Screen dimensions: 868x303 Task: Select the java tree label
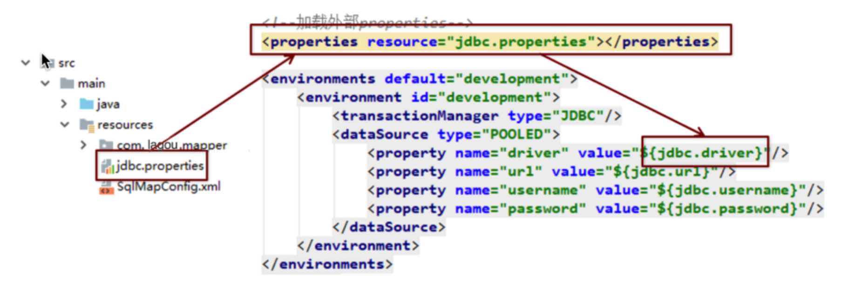[x=108, y=104]
